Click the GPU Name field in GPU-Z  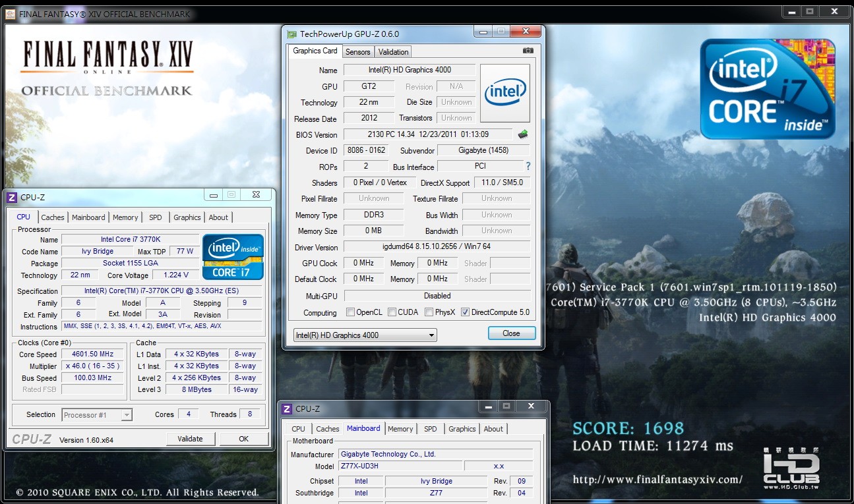[409, 70]
